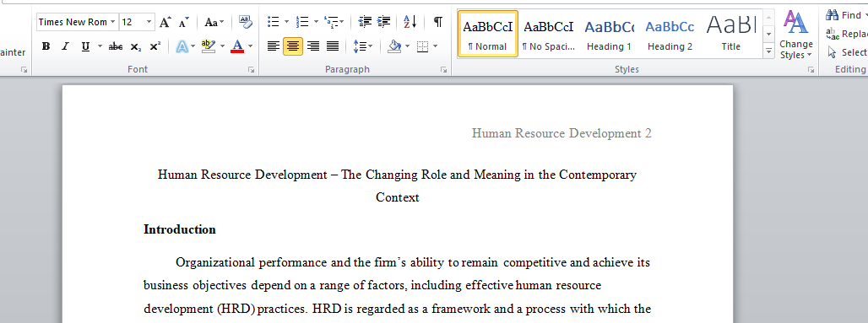Click the Introduction heading text
The image size is (868, 323).
(x=179, y=229)
